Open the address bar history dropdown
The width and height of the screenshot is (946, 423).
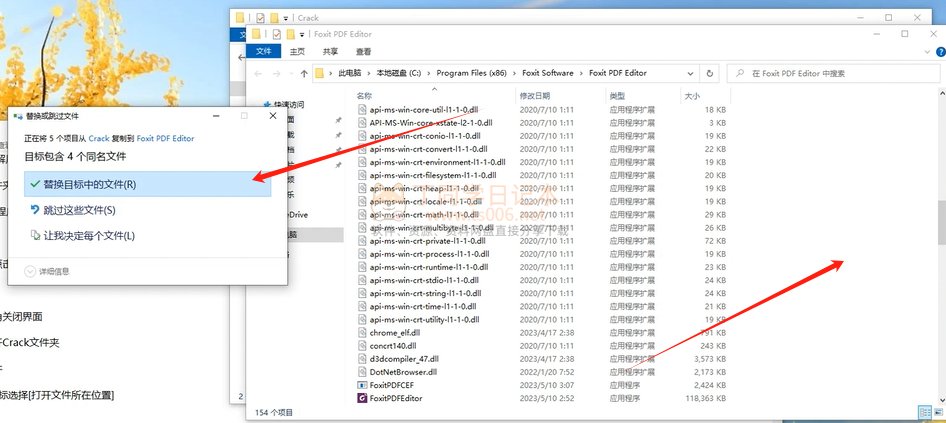click(690, 74)
